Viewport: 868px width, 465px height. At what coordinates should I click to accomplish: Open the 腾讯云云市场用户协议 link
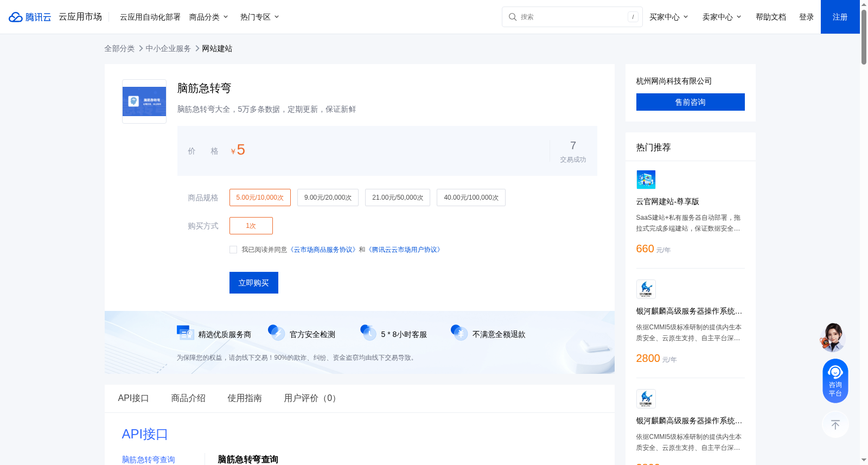pyautogui.click(x=405, y=250)
